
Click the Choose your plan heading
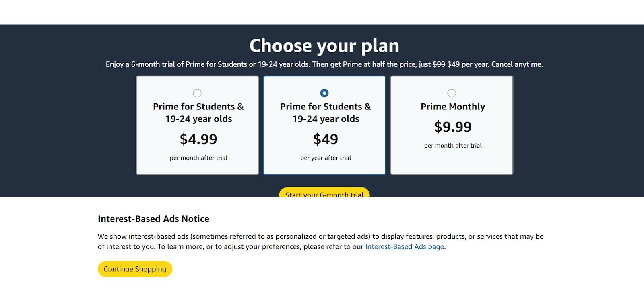[x=324, y=46]
